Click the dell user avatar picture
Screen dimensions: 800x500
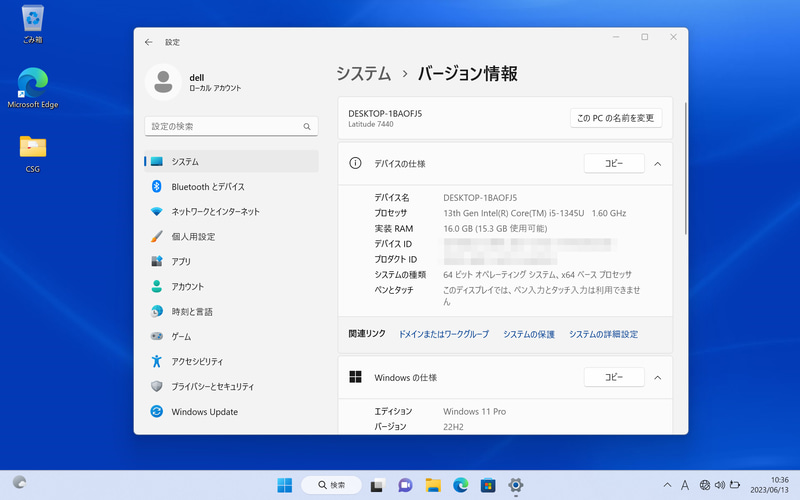[163, 82]
